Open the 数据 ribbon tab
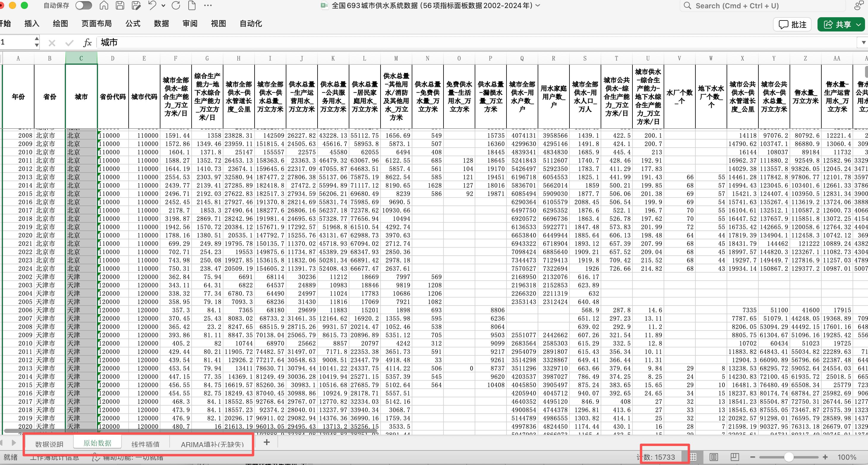The height and width of the screenshot is (465, 868). (x=161, y=23)
